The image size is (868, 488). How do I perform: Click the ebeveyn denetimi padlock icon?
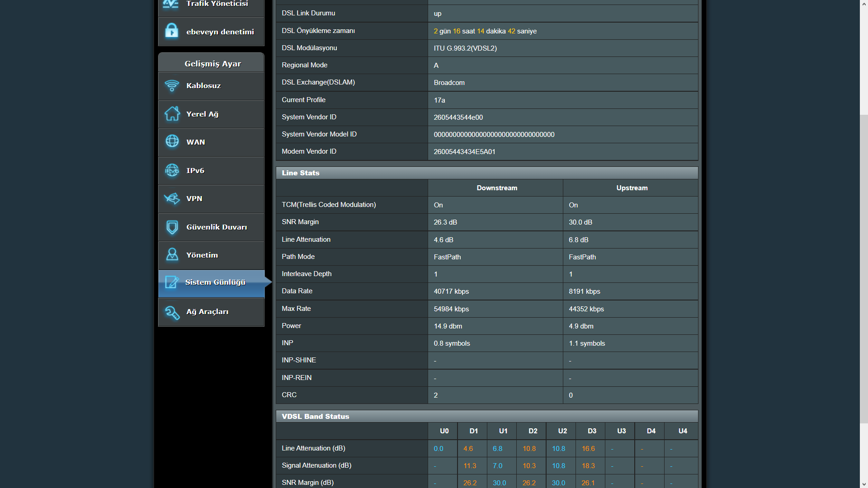tap(171, 31)
